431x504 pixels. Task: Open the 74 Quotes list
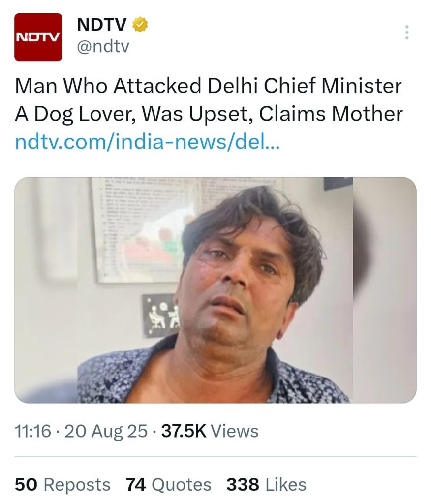pos(168,484)
